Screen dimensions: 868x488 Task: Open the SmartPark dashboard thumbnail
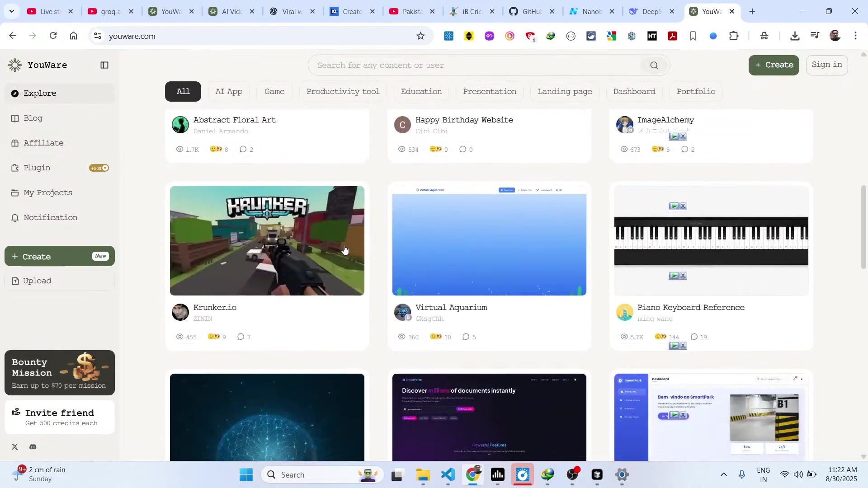[711, 417]
